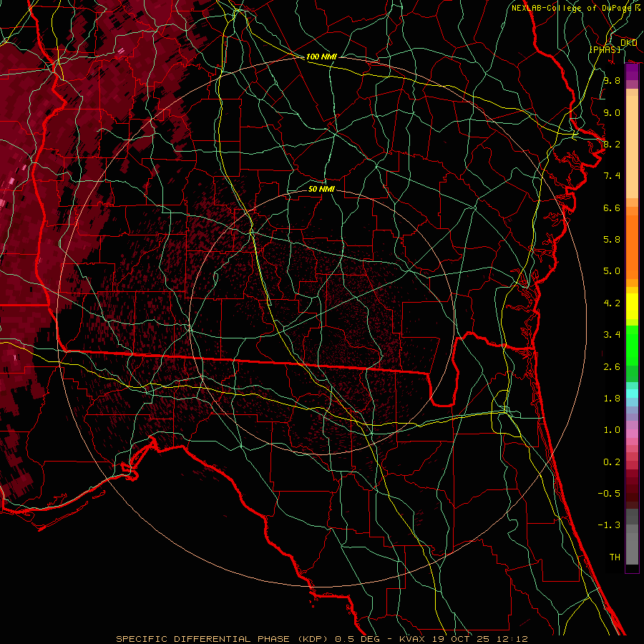Click the 1.0 scale value

(612, 430)
